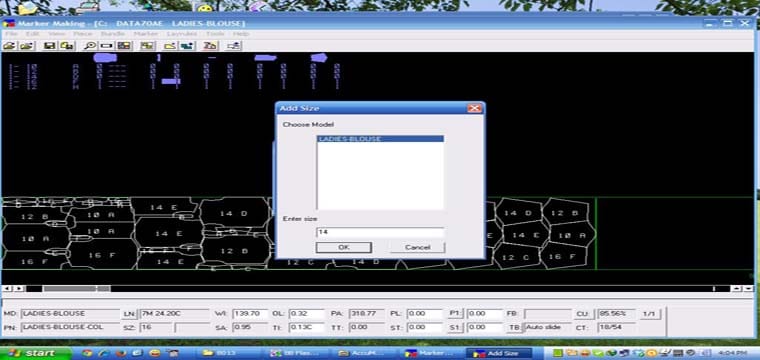
Task: Open the Edit menu
Action: click(33, 34)
